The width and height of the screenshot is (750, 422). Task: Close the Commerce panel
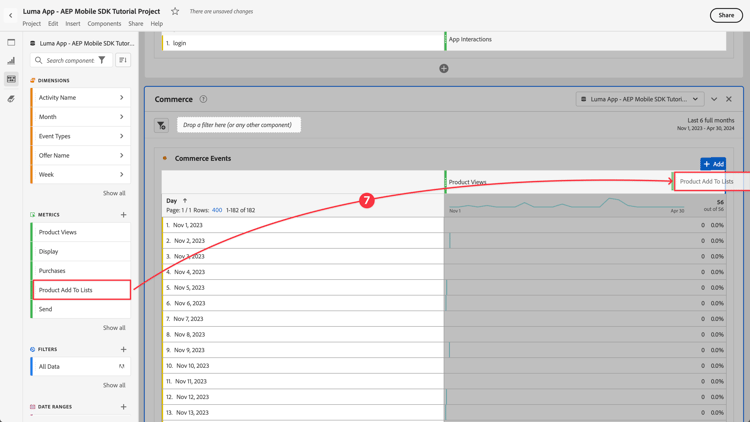pyautogui.click(x=729, y=99)
